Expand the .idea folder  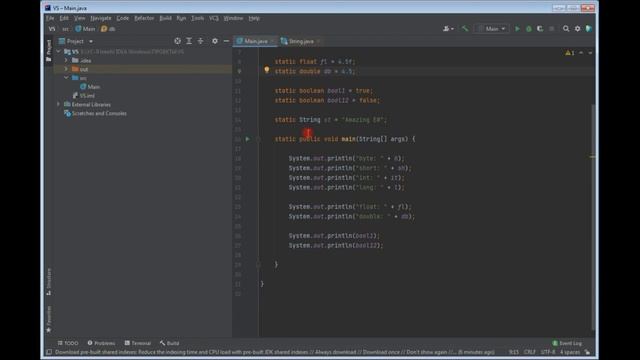point(66,60)
